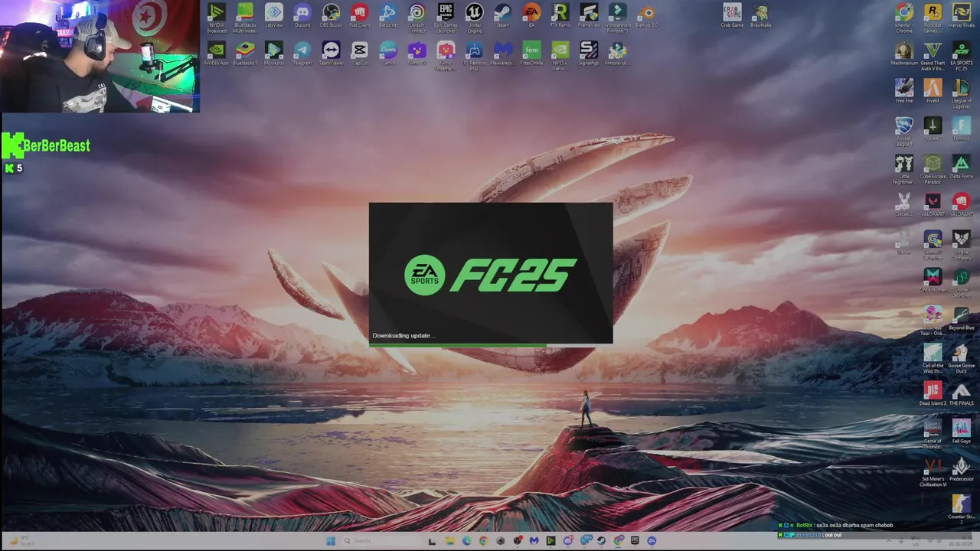Launch Sid Meier's Civilization VI shortcut
The image size is (980, 551).
pyautogui.click(x=933, y=472)
